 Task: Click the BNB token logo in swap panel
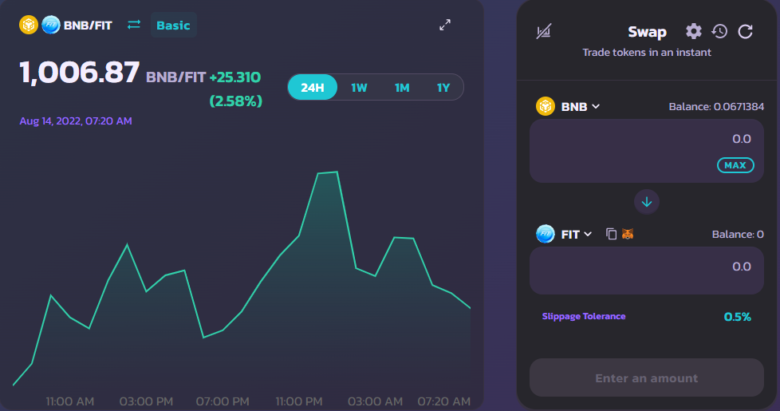545,106
